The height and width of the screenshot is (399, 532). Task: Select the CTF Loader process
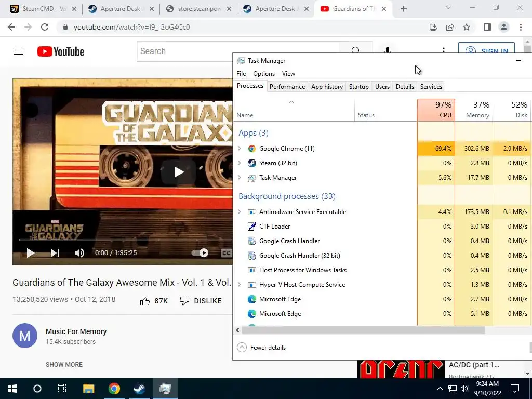point(274,227)
